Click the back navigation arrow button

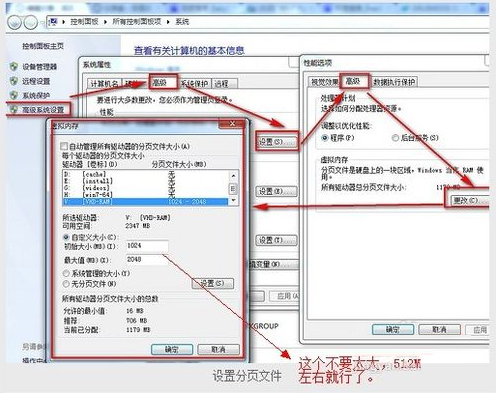click(15, 22)
